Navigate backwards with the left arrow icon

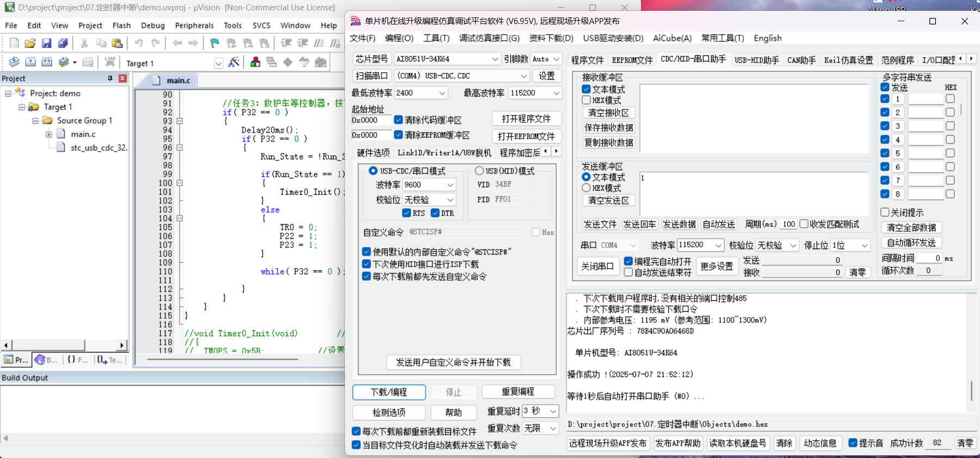click(x=177, y=43)
